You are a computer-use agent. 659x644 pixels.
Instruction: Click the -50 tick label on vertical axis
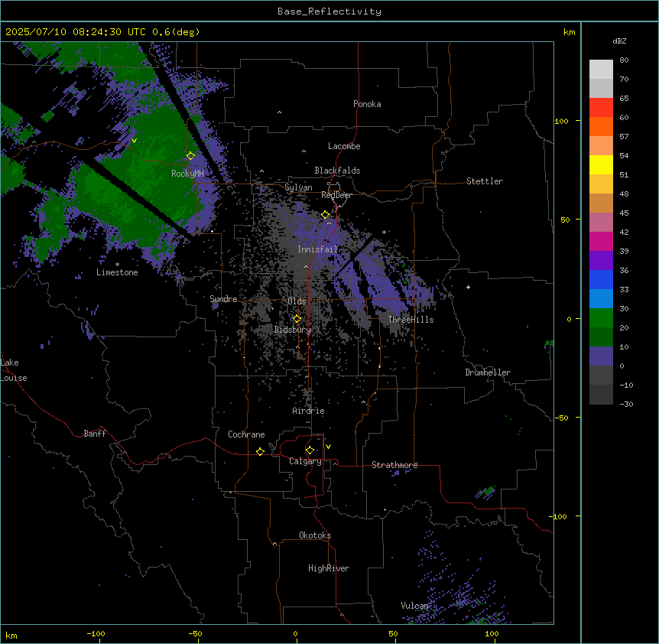pyautogui.click(x=561, y=418)
